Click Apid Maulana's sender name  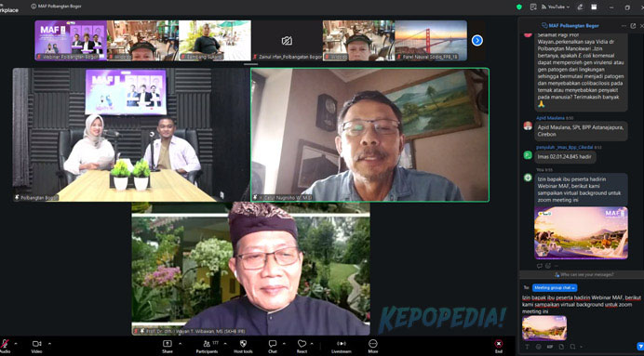click(550, 118)
